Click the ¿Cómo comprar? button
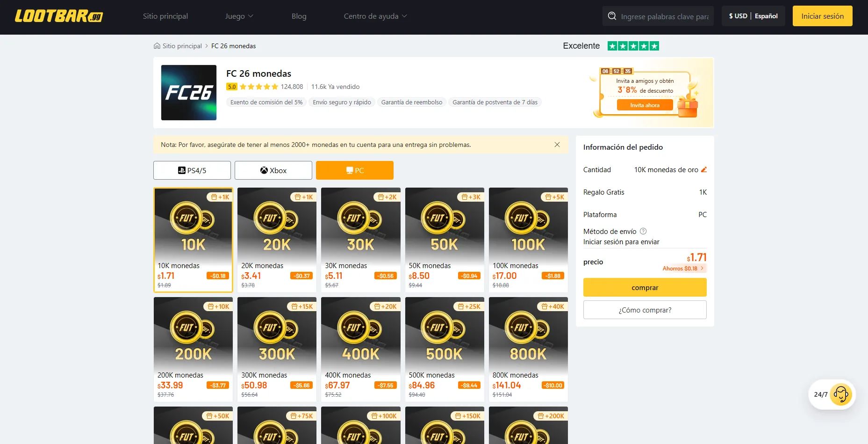Viewport: 868px width, 444px height. (645, 310)
